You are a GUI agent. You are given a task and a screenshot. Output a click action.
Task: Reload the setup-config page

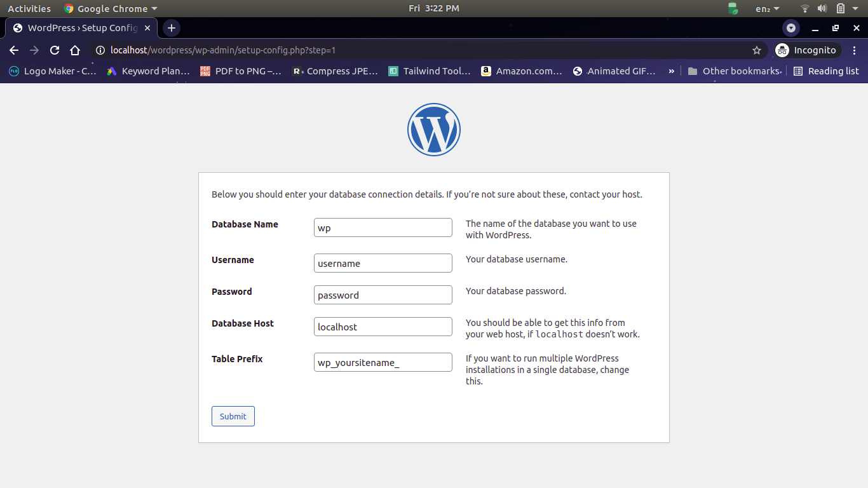55,50
